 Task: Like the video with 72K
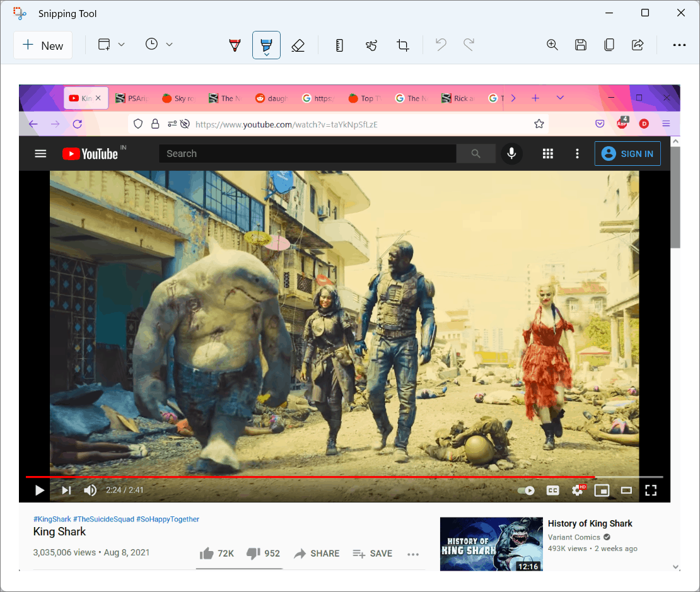pos(216,554)
